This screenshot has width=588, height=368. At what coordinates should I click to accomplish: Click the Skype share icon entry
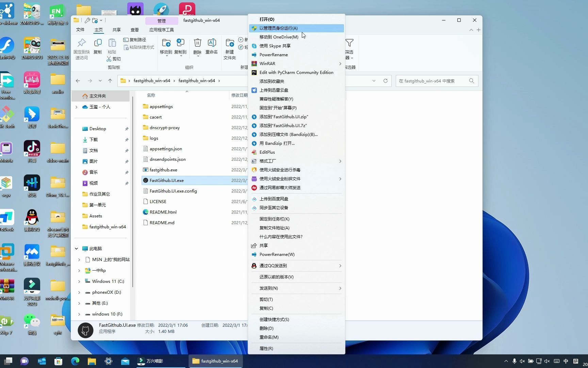click(x=296, y=46)
